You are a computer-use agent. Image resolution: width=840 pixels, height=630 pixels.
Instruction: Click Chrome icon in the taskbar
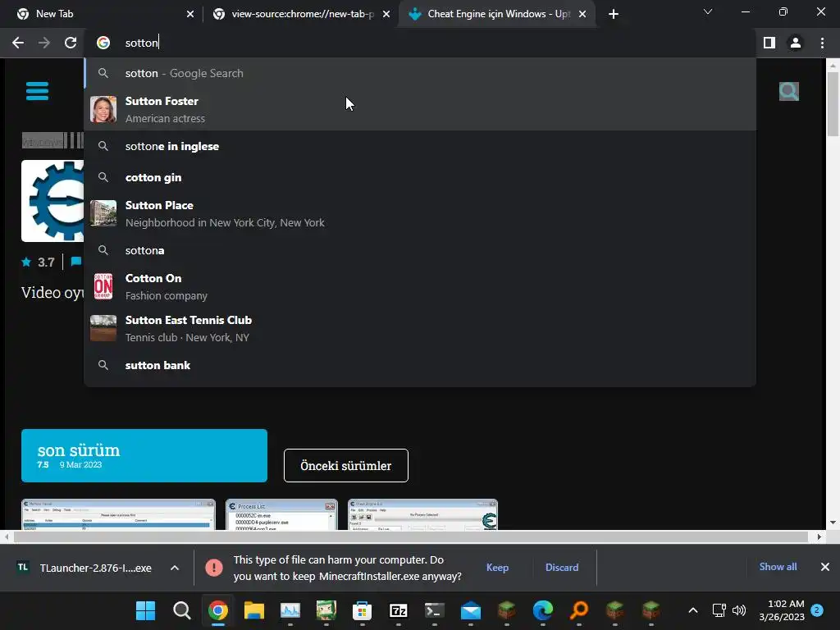[218, 610]
